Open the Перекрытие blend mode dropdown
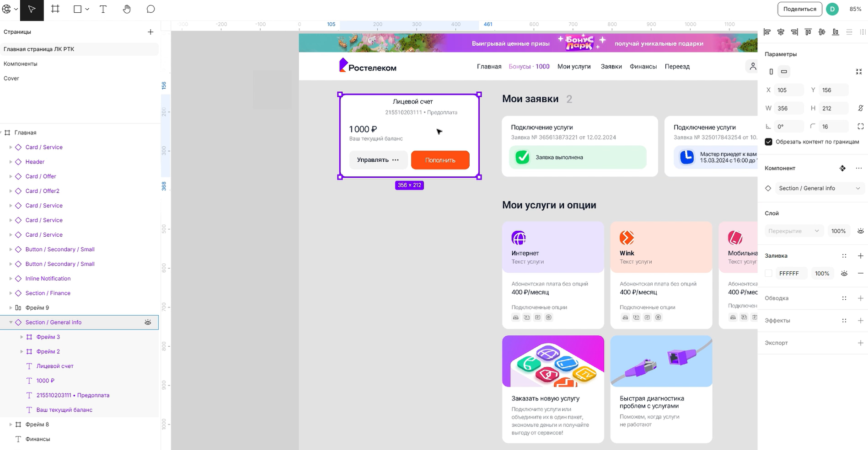This screenshot has width=868, height=450. (x=794, y=231)
